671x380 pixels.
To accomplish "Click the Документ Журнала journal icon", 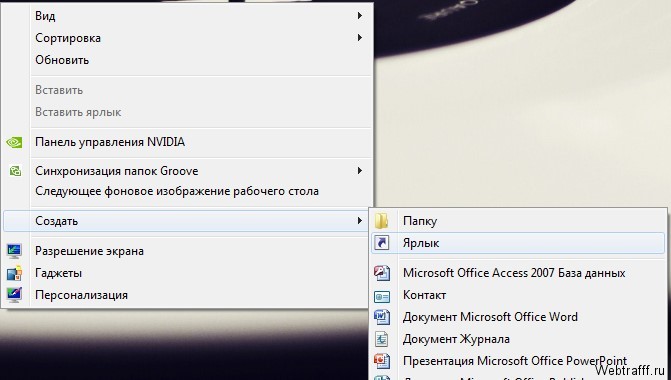I will [382, 339].
